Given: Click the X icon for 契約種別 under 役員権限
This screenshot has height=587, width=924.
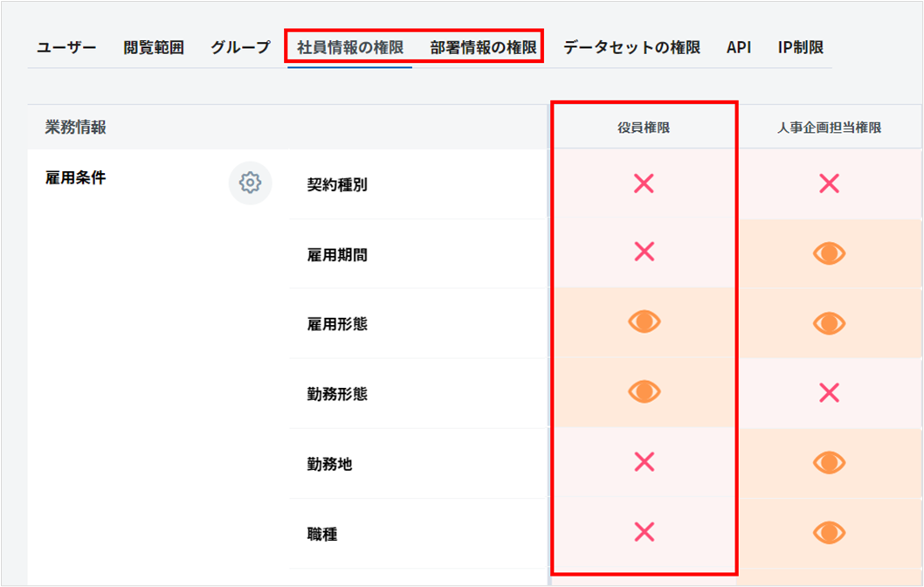Looking at the screenshot, I should [645, 183].
